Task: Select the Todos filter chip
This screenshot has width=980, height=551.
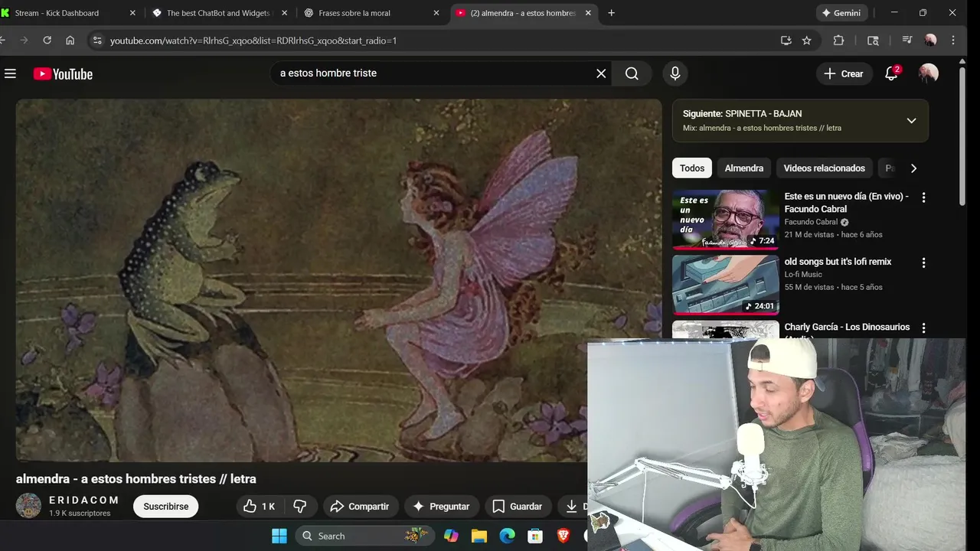Action: [x=692, y=168]
